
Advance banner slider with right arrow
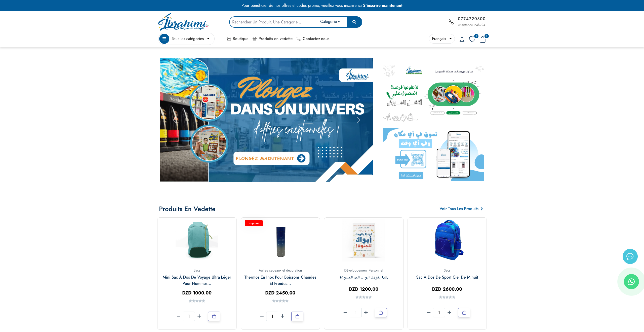(358, 120)
